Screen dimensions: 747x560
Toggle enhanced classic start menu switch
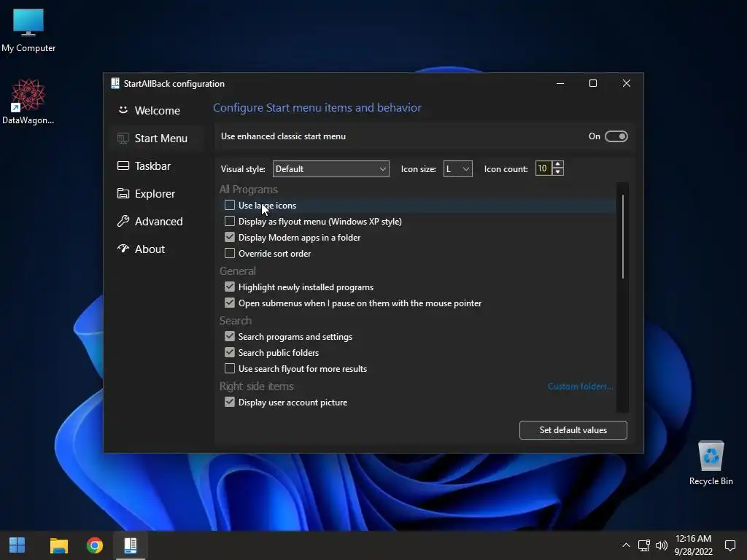point(616,136)
